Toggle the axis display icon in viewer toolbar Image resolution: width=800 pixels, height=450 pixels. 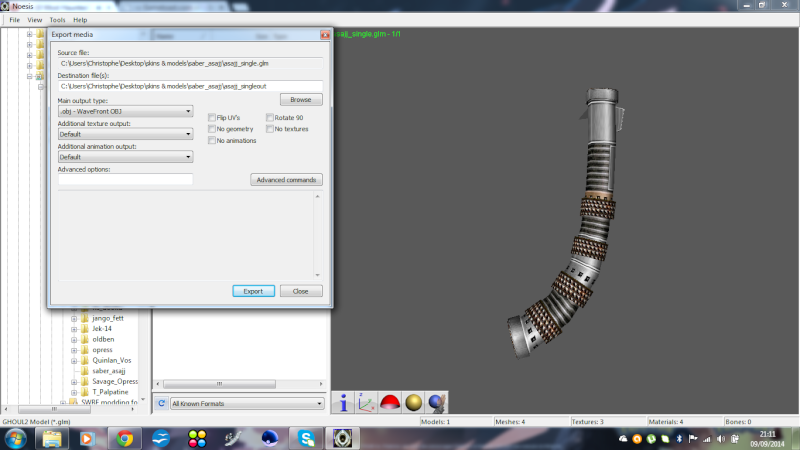point(366,403)
